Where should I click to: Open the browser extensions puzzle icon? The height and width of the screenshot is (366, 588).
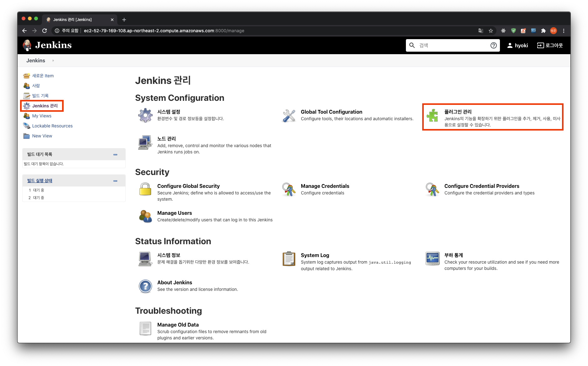point(543,31)
